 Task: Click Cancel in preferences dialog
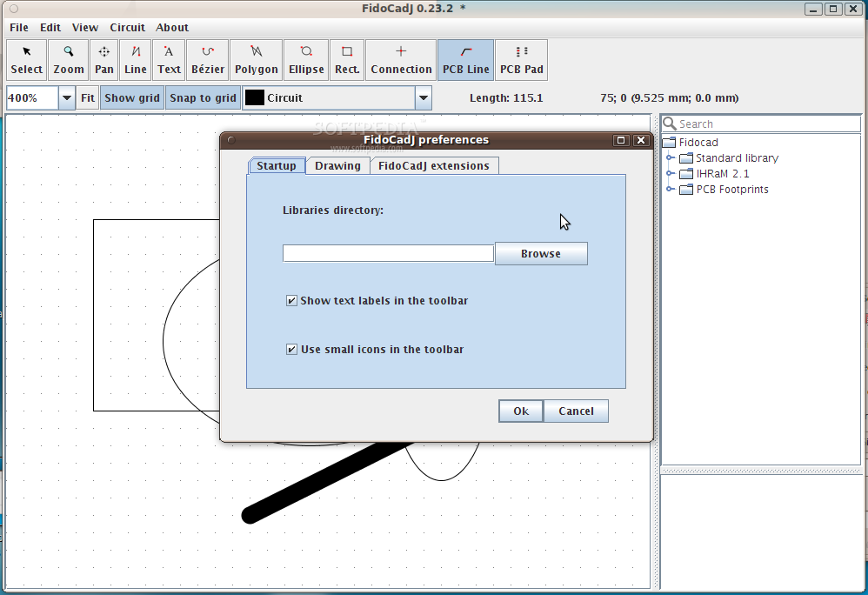tap(576, 411)
